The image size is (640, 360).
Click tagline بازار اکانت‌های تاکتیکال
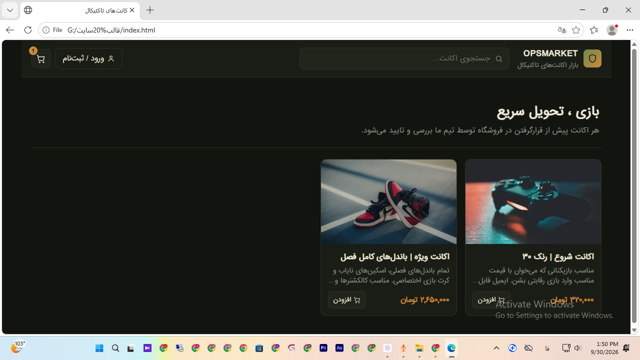(x=548, y=65)
